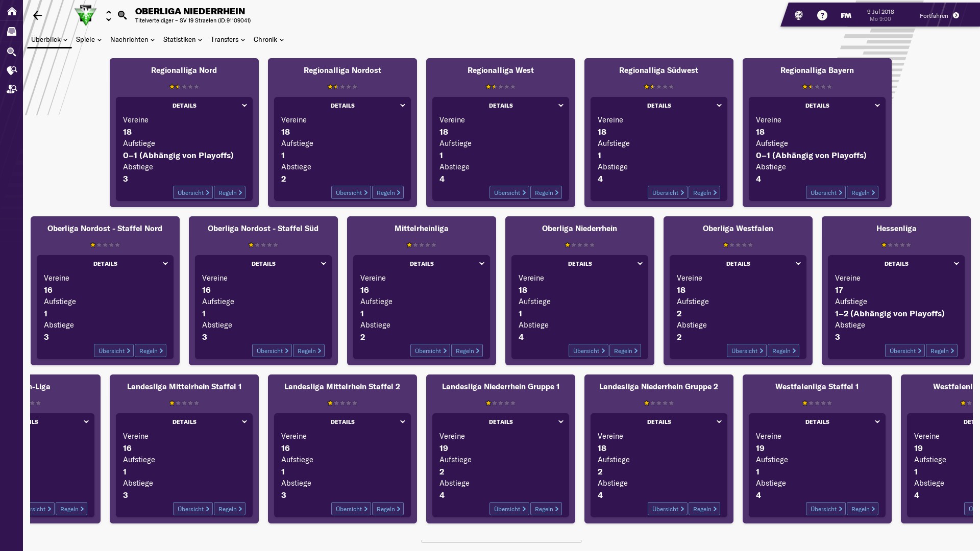The height and width of the screenshot is (551, 980).
Task: Open Übersicht for Regionalliga Südwest
Action: pos(668,193)
